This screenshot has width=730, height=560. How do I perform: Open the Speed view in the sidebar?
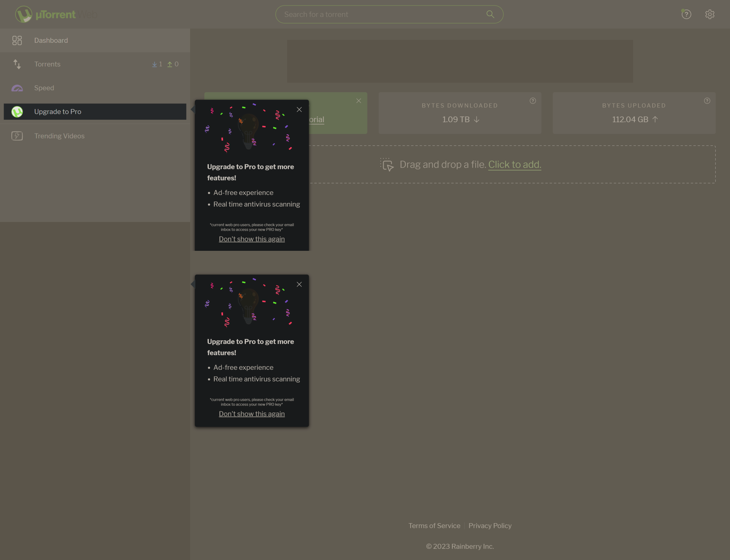[44, 88]
